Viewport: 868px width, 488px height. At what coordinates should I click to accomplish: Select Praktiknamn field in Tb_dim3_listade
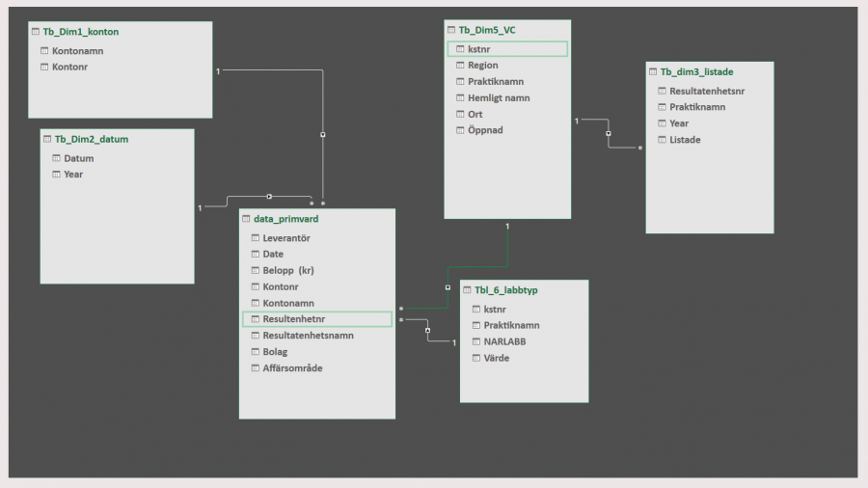pyautogui.click(x=697, y=107)
